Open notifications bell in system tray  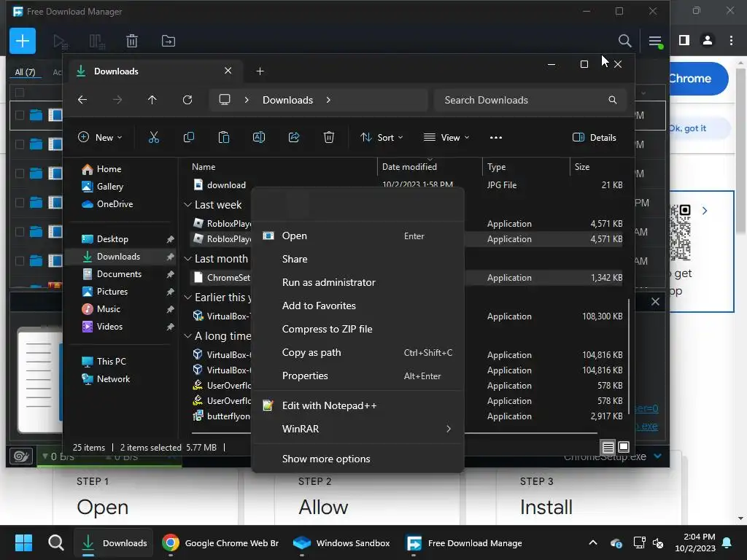coord(727,542)
